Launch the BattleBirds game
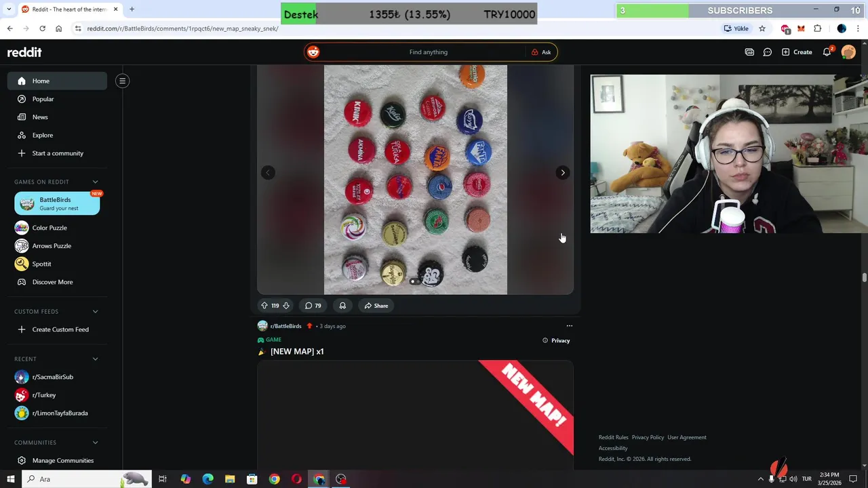The width and height of the screenshot is (868, 488). pos(57,203)
